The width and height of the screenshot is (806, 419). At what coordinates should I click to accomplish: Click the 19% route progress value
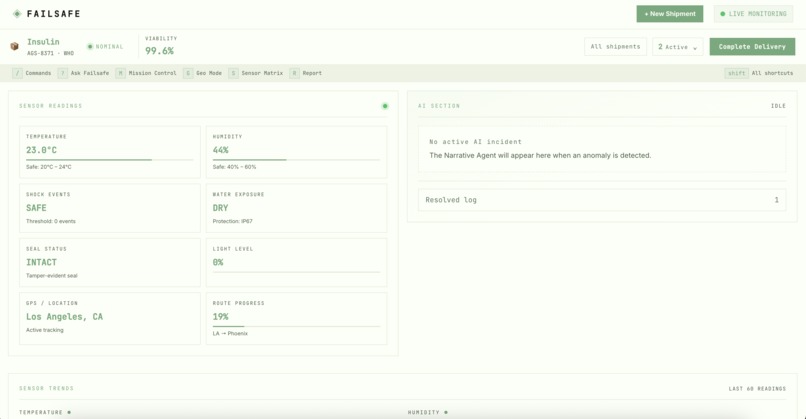[x=221, y=317]
